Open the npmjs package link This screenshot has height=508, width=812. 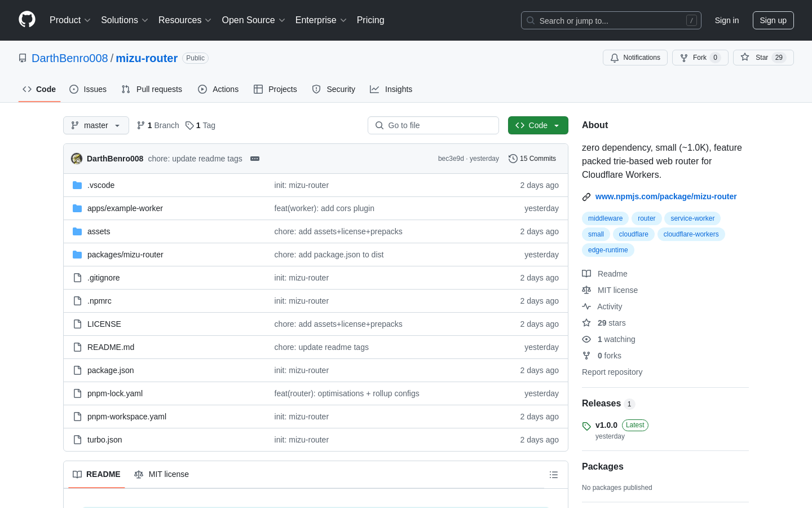(x=665, y=196)
